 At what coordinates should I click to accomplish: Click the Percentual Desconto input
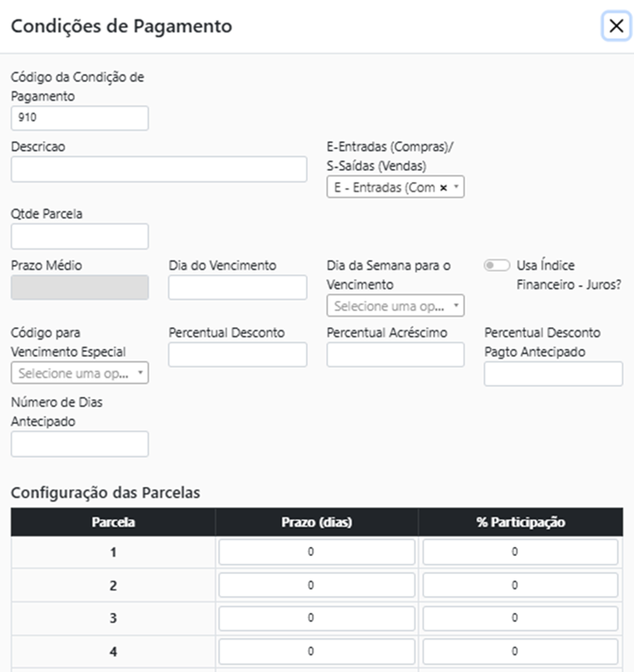point(238,354)
